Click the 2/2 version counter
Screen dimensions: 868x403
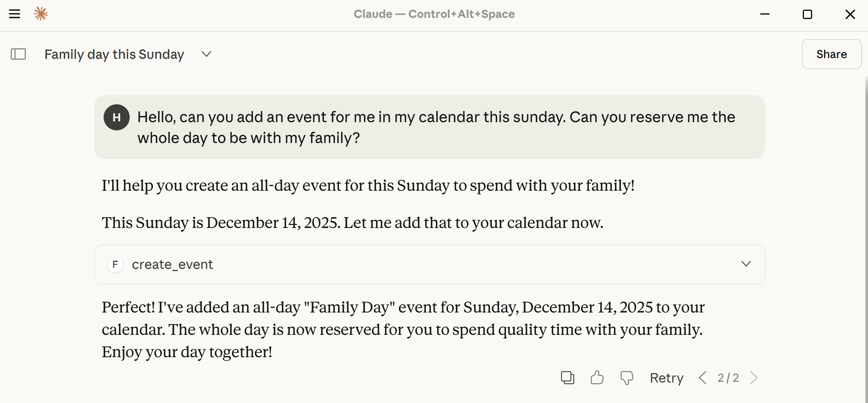(729, 377)
